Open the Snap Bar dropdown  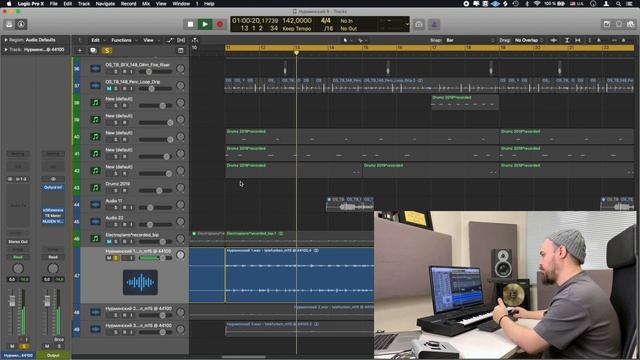click(469, 40)
